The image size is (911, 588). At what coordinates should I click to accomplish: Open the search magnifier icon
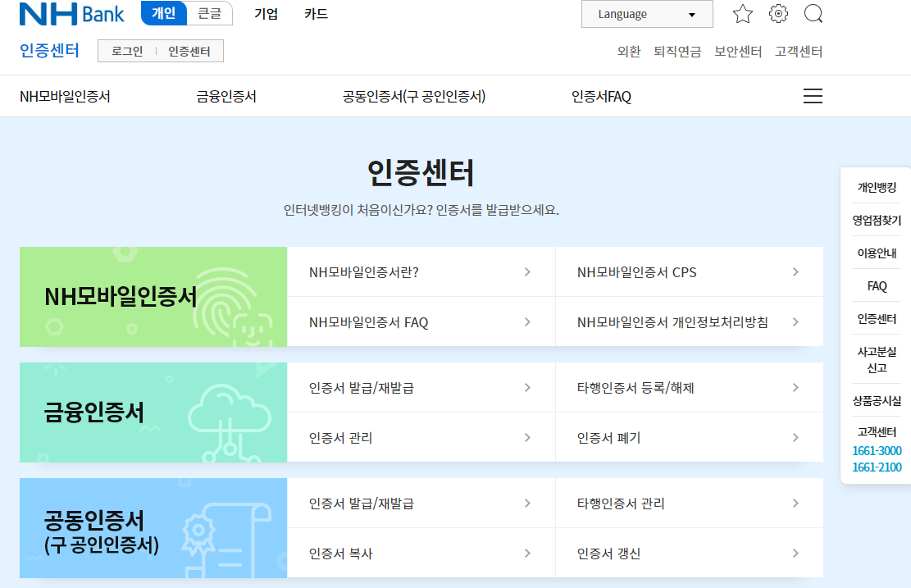[x=813, y=14]
